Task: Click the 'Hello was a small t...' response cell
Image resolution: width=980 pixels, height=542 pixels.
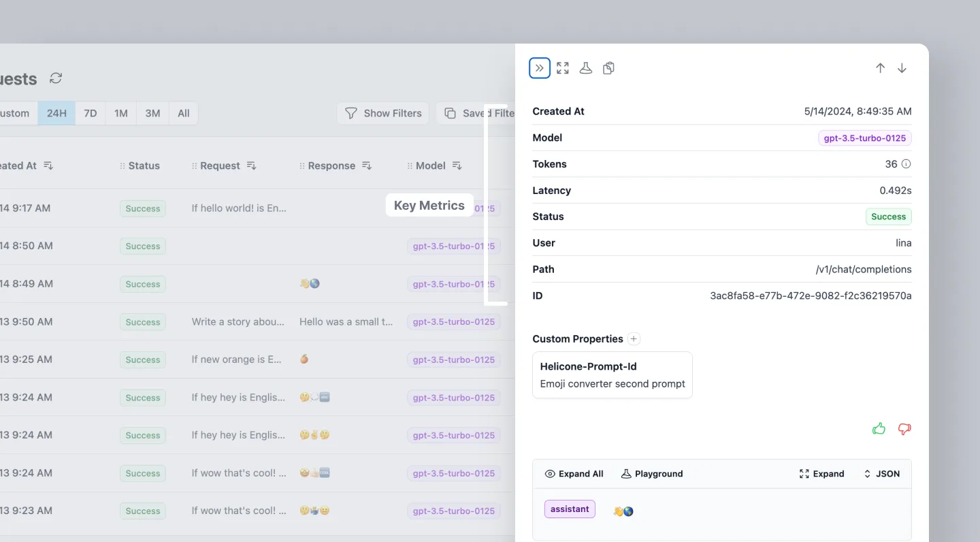Action: (x=346, y=322)
